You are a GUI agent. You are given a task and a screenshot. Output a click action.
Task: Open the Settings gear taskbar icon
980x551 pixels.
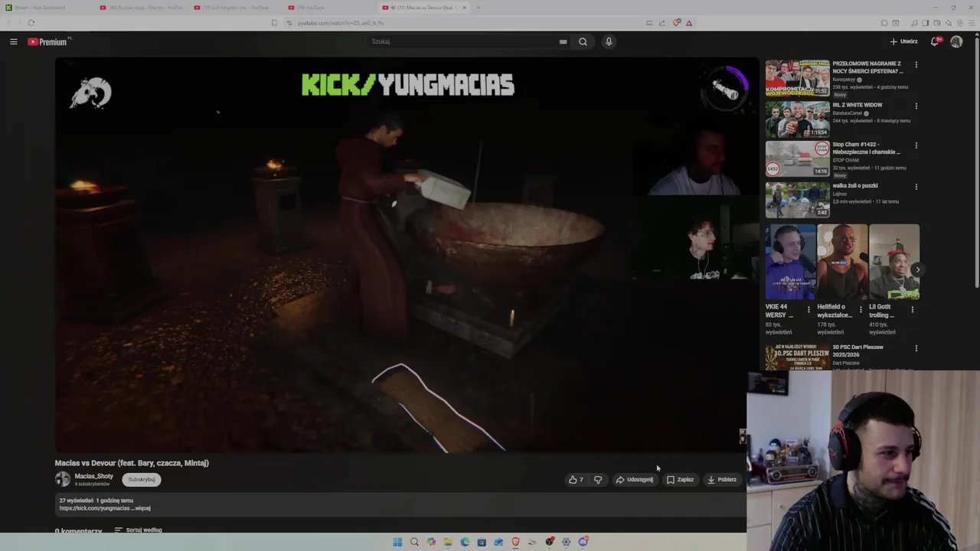pyautogui.click(x=567, y=542)
